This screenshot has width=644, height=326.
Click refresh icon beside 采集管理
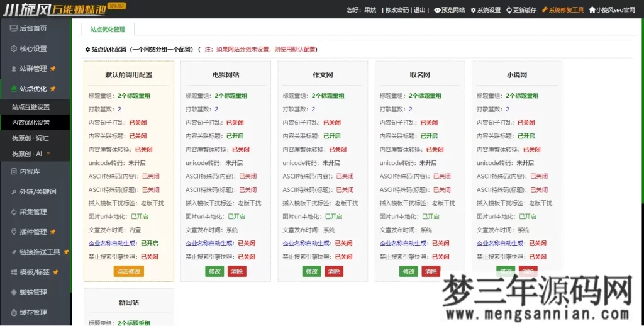click(x=14, y=211)
